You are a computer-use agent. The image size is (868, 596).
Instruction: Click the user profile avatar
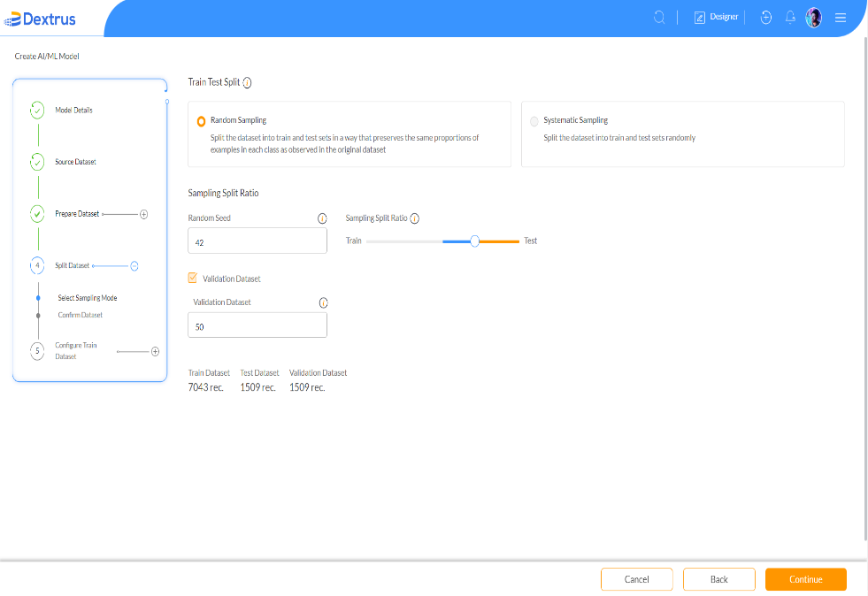(814, 16)
